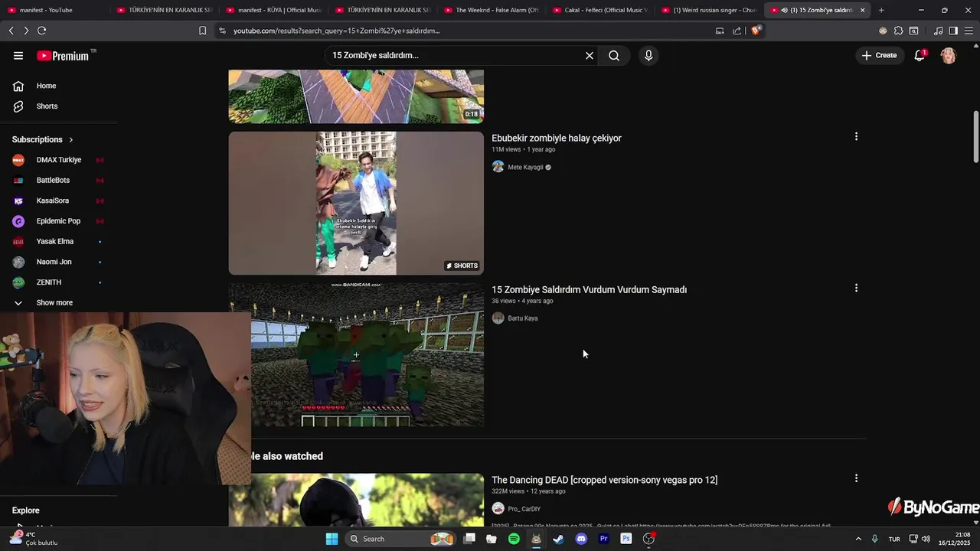Open the share icon in address bar
This screenshot has height=551, width=980.
[x=737, y=31]
